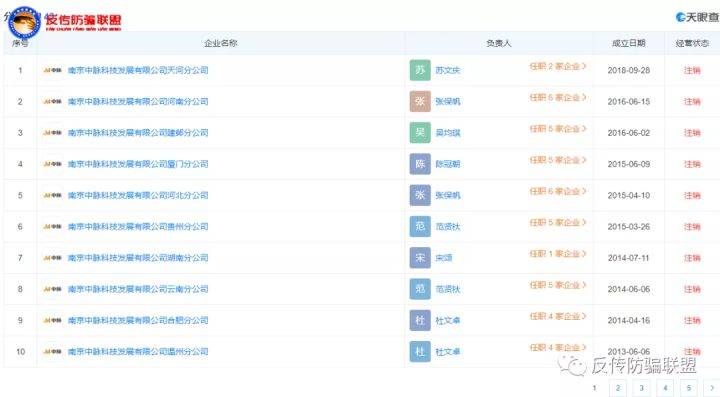Click the green 苏 avatar in row 1
This screenshot has width=720, height=397.
click(420, 70)
